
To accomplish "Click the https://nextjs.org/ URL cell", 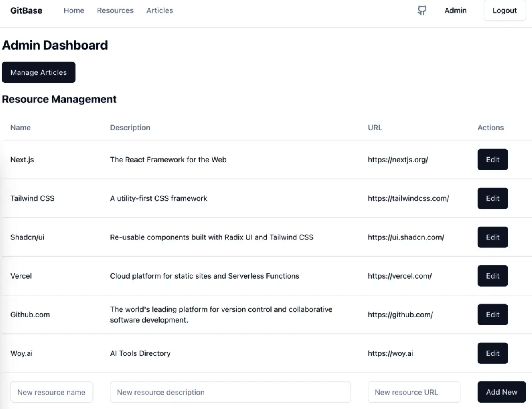I will pos(398,160).
